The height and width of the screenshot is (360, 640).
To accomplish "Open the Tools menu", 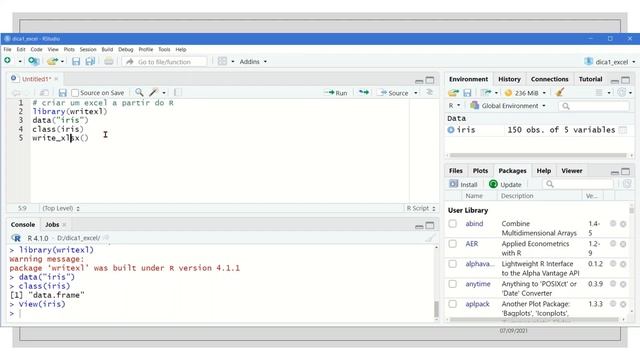I will pyautogui.click(x=164, y=49).
